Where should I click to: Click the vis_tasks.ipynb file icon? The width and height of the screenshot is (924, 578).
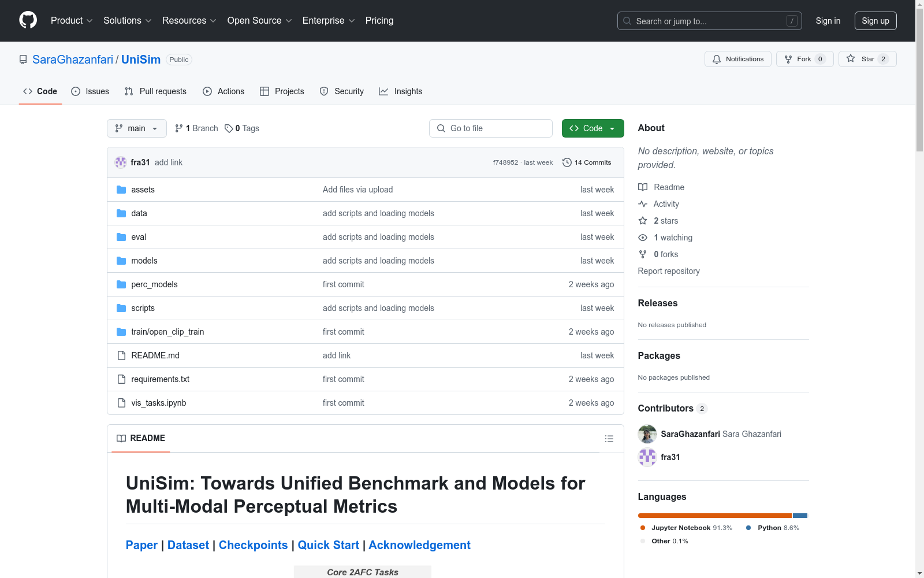[x=121, y=403]
